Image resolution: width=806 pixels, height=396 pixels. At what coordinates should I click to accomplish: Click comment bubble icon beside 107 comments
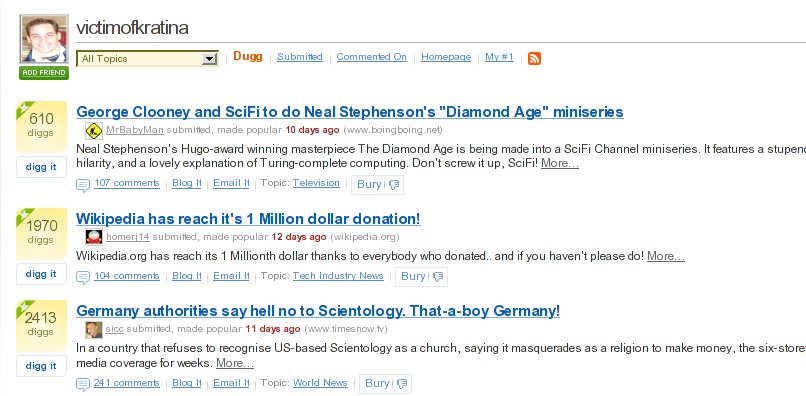click(x=83, y=185)
